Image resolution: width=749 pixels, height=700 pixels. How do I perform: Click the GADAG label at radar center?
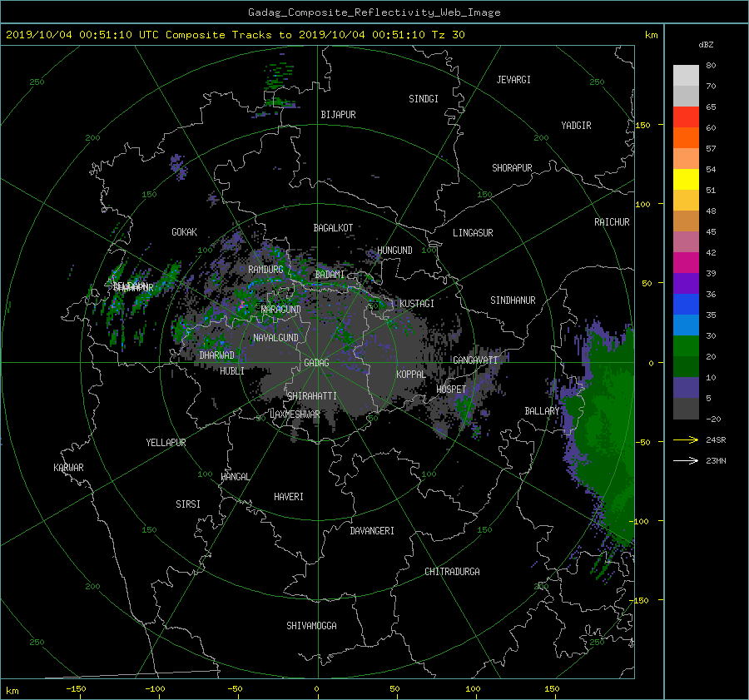pyautogui.click(x=316, y=363)
